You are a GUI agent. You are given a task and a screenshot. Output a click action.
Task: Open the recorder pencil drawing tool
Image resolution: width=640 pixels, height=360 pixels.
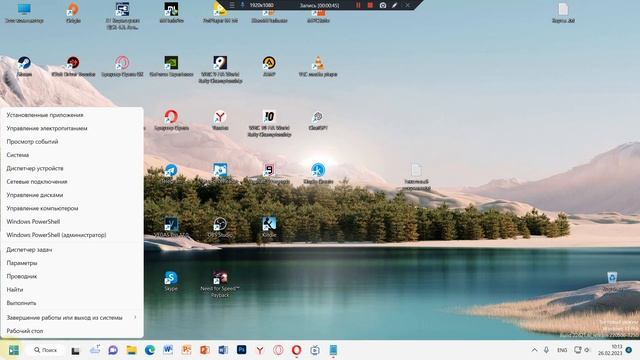tap(395, 5)
